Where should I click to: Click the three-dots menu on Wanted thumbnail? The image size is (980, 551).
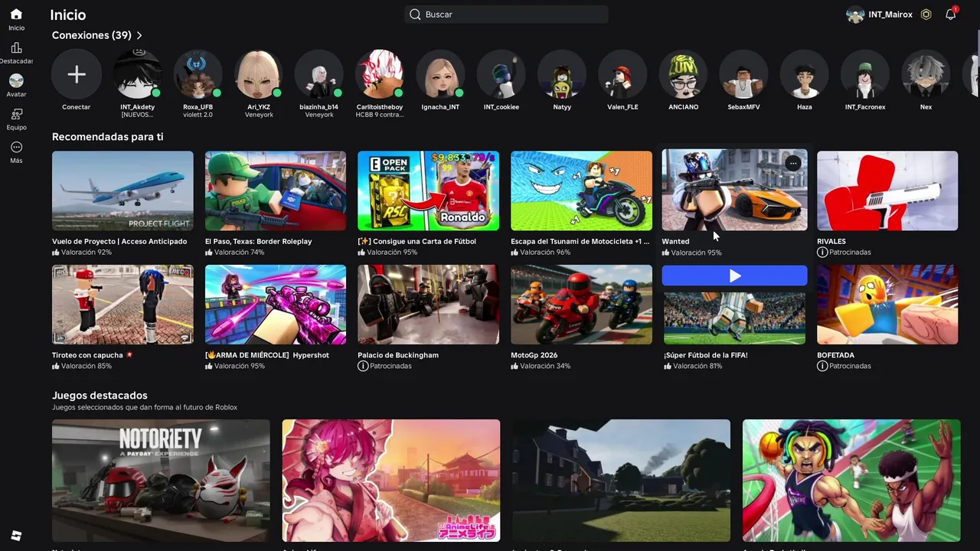pyautogui.click(x=793, y=163)
